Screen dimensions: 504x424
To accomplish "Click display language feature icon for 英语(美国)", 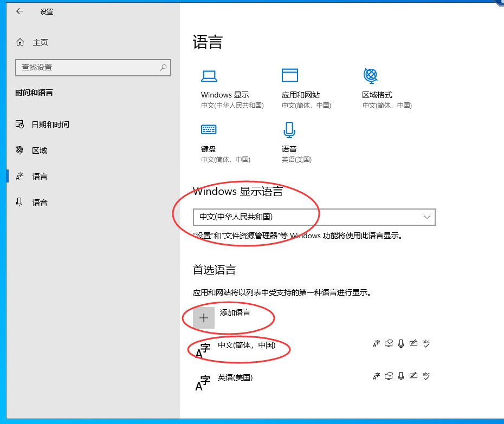I will pyautogui.click(x=376, y=376).
